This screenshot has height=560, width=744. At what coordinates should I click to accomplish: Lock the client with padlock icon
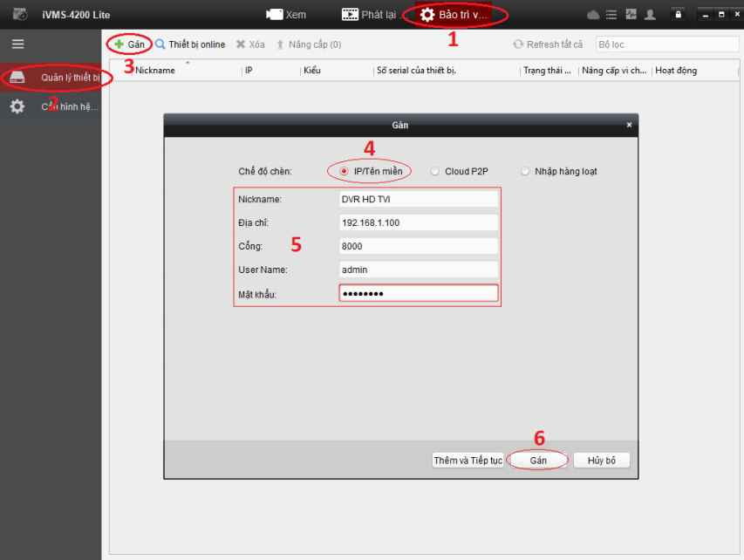678,15
